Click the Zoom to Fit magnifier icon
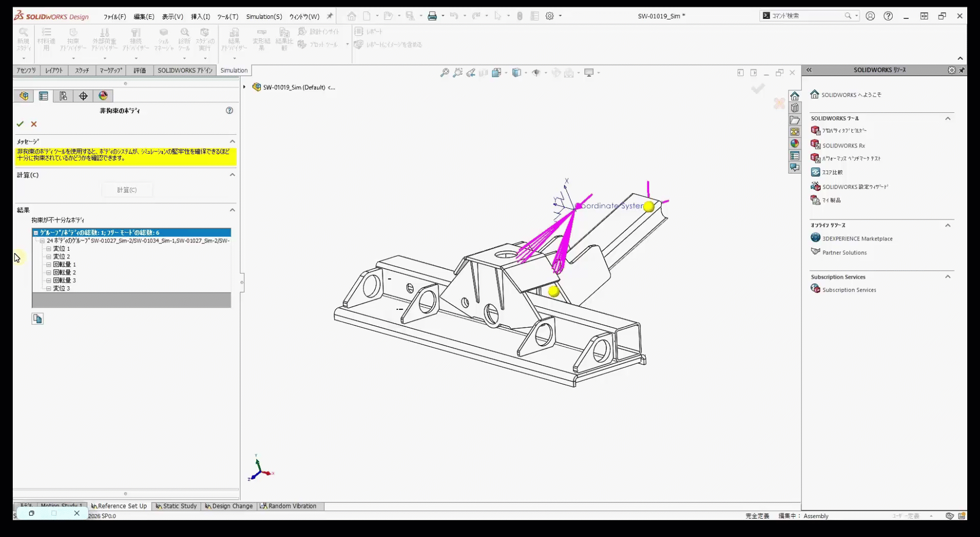Viewport: 980px width, 537px height. 445,73
